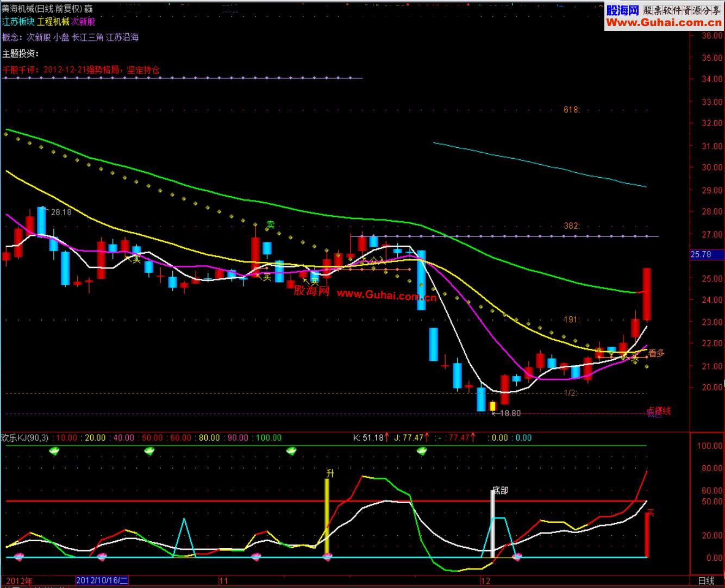725x588 pixels.
Task: Click the 100.00 tick on indicator axis
Action: pyautogui.click(x=710, y=446)
